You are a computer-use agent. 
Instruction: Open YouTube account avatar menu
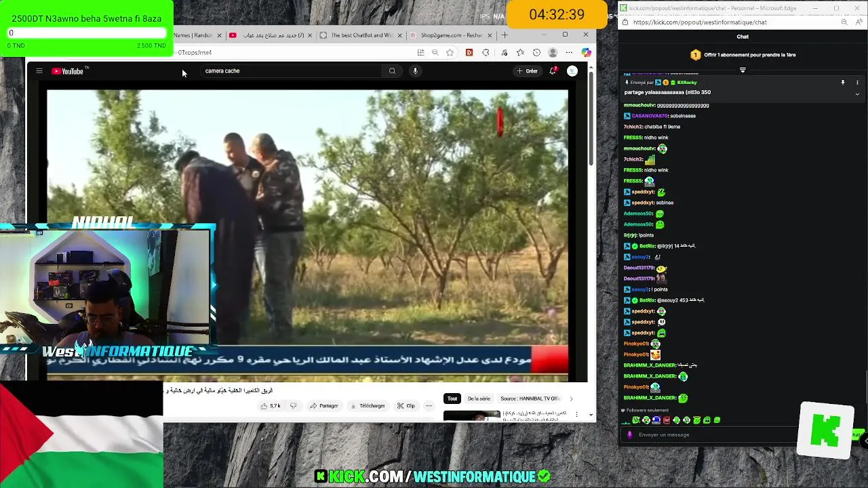click(x=572, y=71)
